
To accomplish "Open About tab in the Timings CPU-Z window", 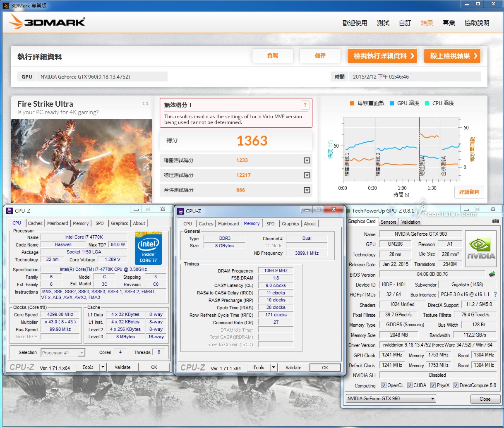I will tap(310, 224).
